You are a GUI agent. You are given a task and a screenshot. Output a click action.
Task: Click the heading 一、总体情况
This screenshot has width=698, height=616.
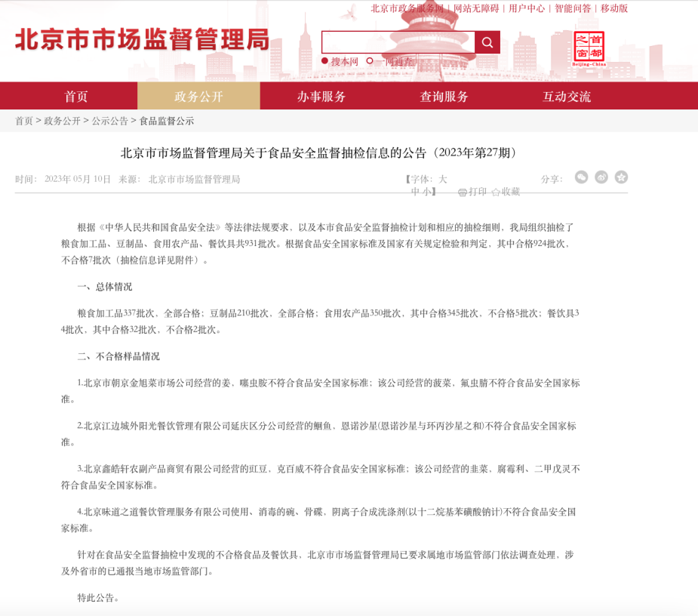click(105, 286)
